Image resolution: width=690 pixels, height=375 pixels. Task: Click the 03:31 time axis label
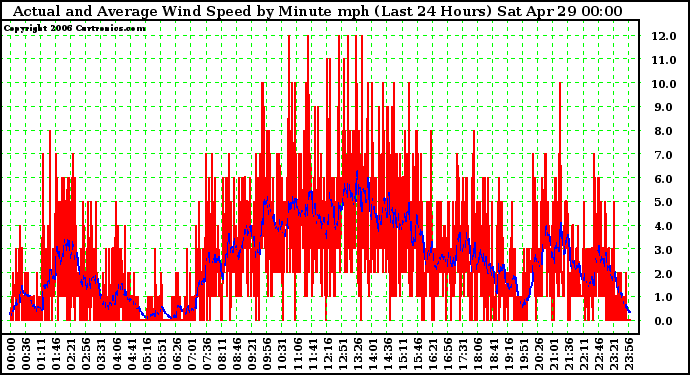point(101,354)
